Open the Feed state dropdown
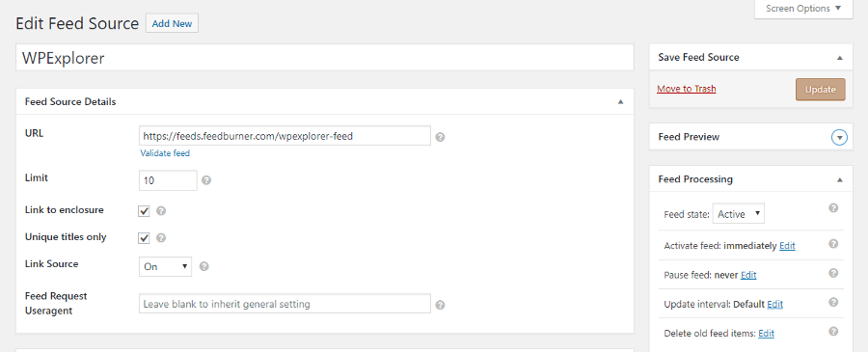The image size is (868, 352). point(739,214)
